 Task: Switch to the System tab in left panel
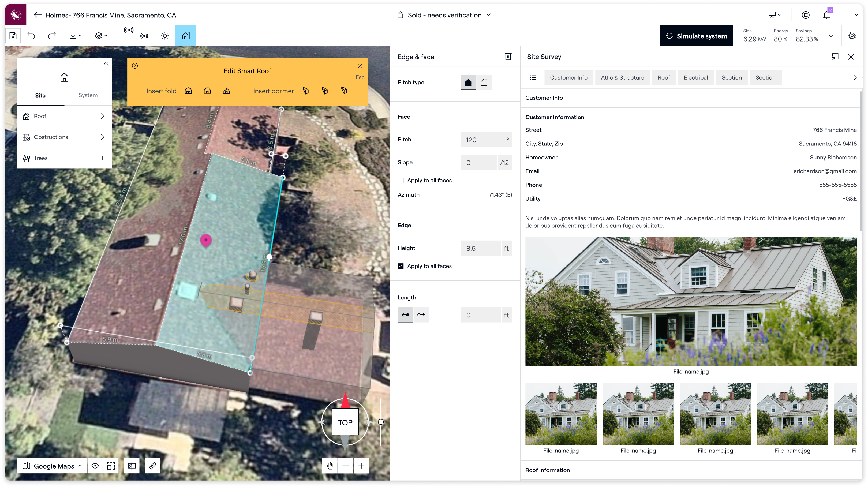(x=88, y=95)
